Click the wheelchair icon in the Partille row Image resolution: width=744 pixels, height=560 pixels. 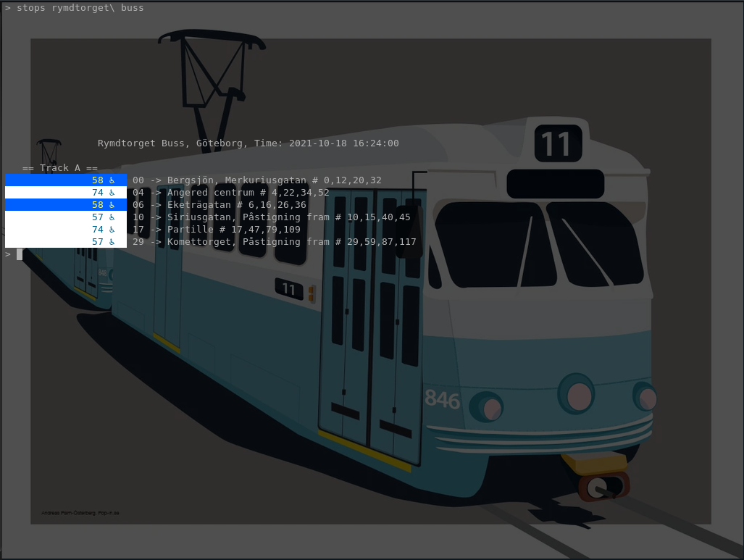click(112, 230)
